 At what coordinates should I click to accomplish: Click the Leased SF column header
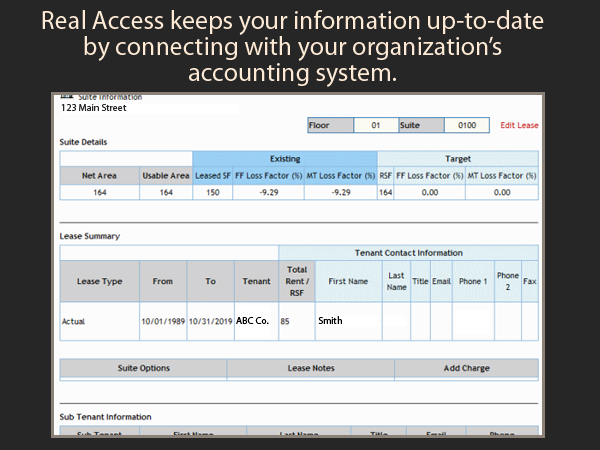pyautogui.click(x=213, y=176)
